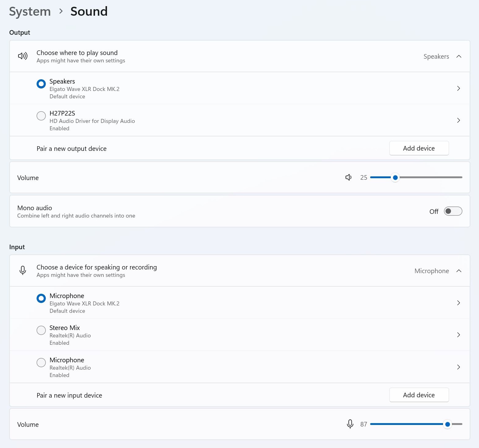The height and width of the screenshot is (448, 479).
Task: Open Stereo Mix properties chevron
Action: pos(458,335)
